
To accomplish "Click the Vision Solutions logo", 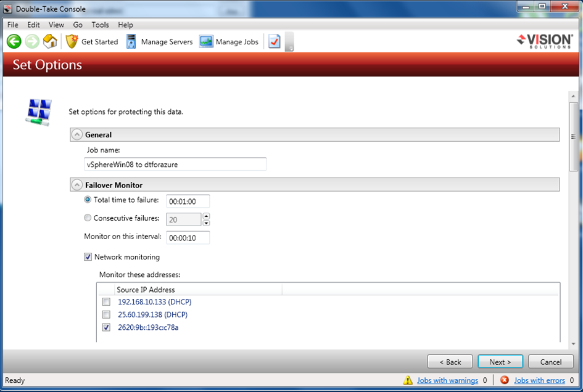I will 545,41.
